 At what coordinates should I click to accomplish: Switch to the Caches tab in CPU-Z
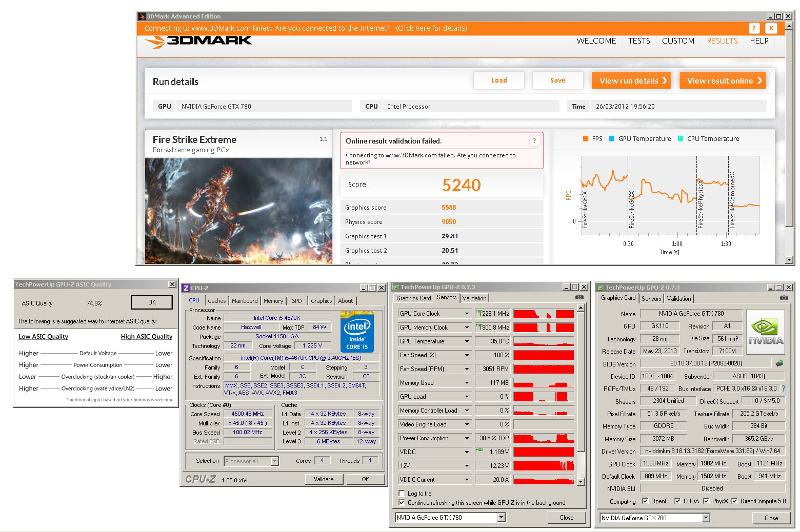[216, 301]
